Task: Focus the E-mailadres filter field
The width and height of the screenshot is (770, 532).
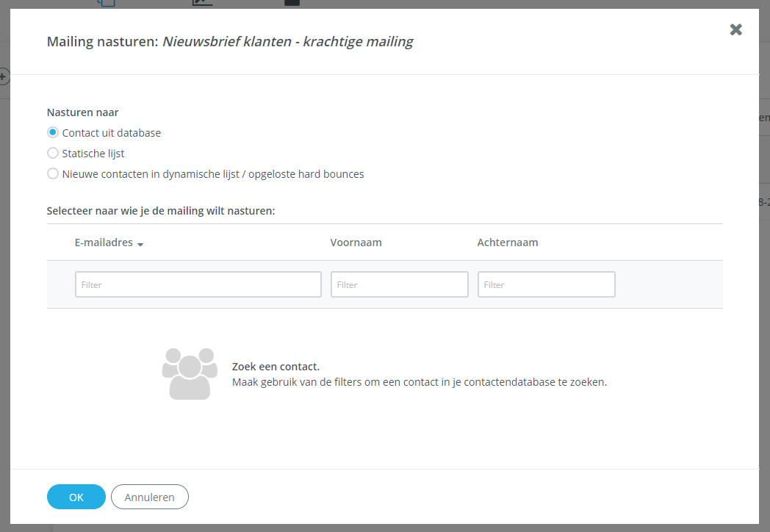Action: point(198,284)
